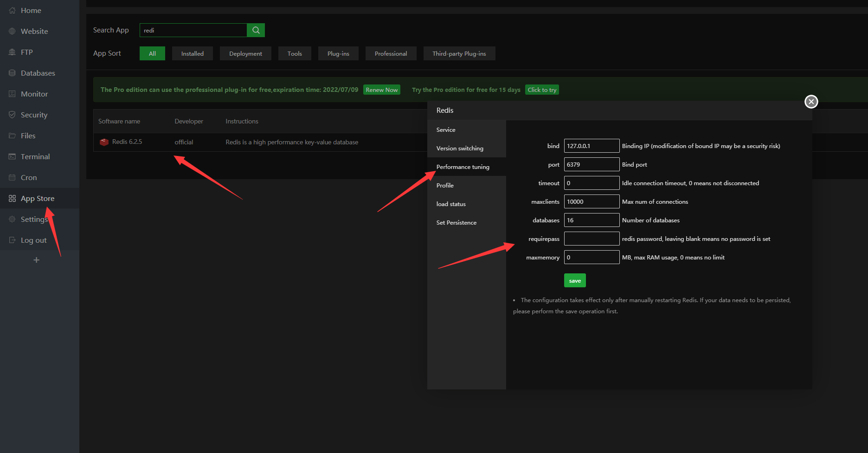
Task: Click into the requirepass password field
Action: pyautogui.click(x=592, y=239)
